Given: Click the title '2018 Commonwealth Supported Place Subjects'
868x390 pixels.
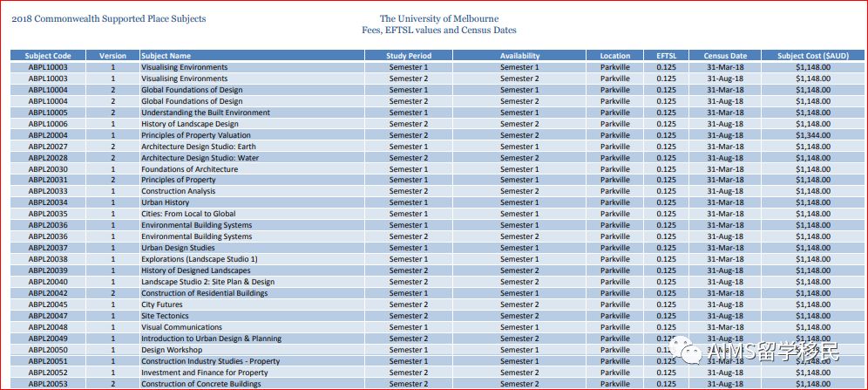Looking at the screenshot, I should (x=108, y=19).
